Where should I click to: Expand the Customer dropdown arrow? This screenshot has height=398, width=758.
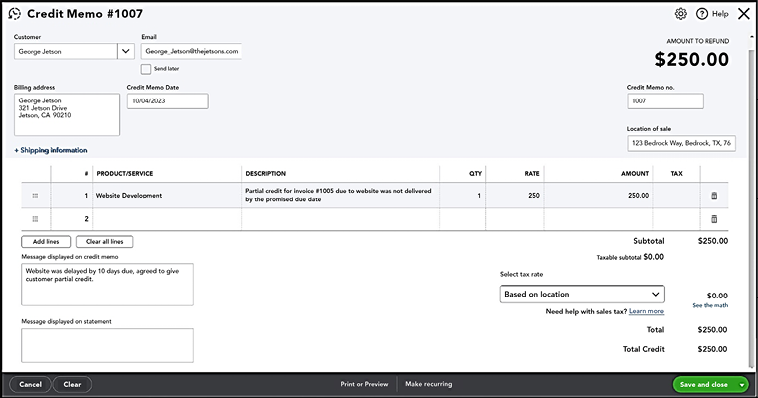126,51
